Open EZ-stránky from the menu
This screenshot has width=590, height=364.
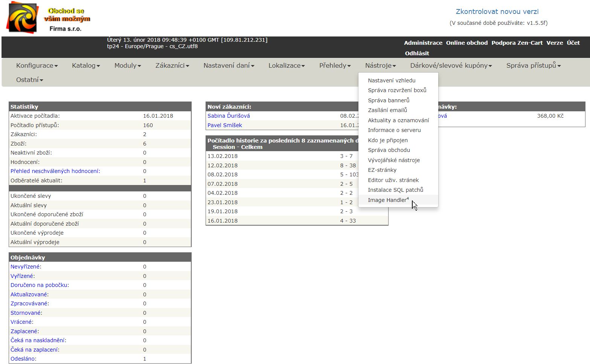coord(382,170)
